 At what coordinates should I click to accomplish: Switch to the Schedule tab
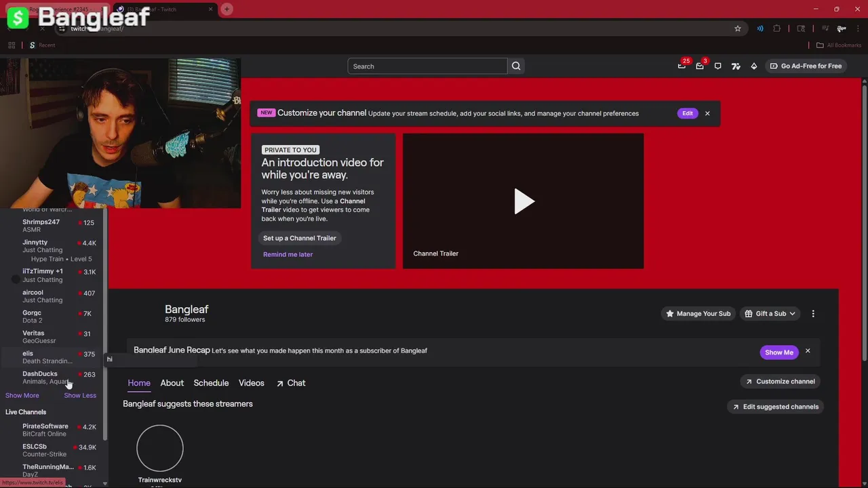pyautogui.click(x=211, y=383)
